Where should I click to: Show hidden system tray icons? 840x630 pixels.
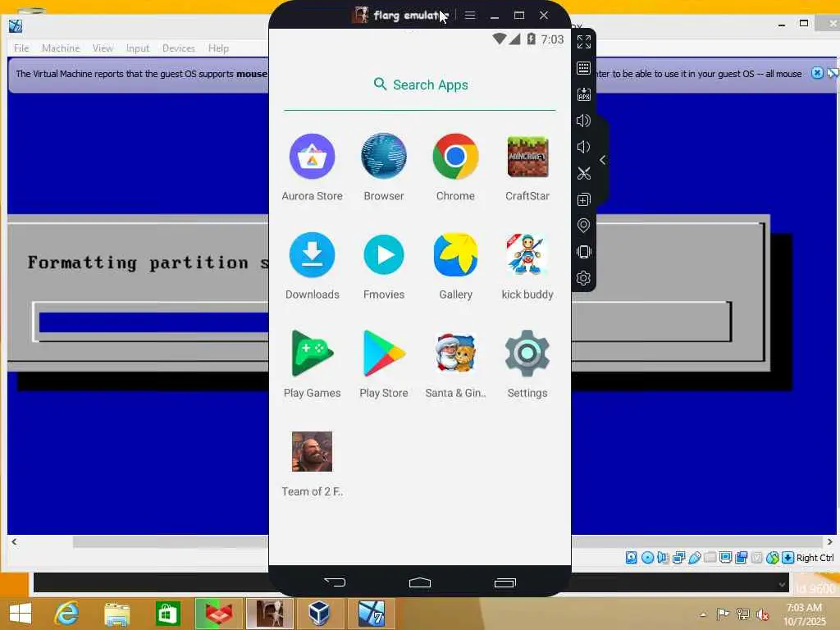703,614
